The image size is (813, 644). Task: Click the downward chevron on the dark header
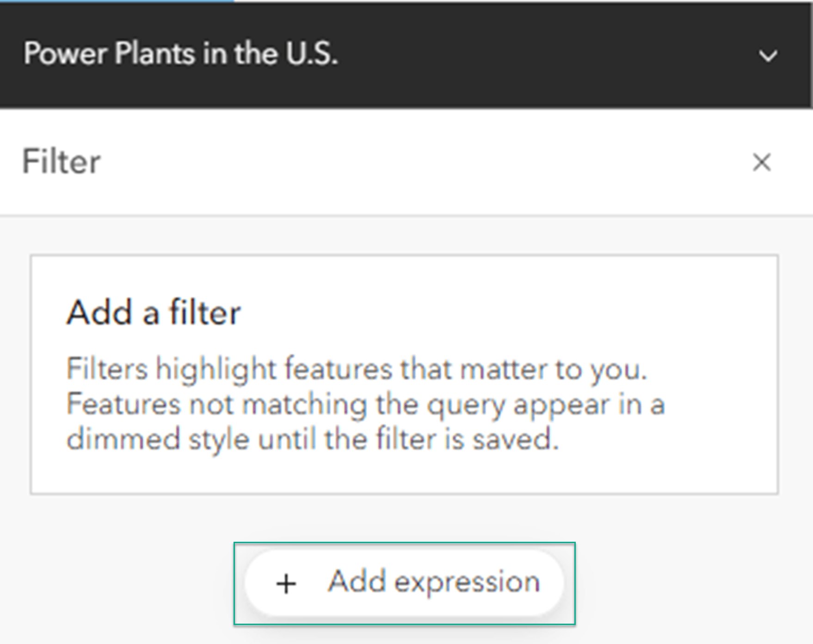point(768,56)
